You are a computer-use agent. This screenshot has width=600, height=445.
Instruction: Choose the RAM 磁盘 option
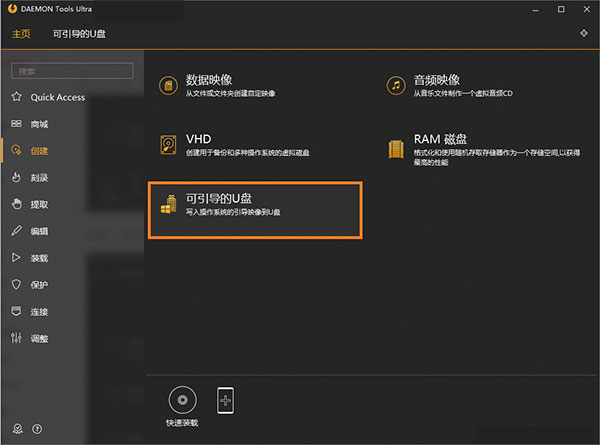click(x=484, y=149)
